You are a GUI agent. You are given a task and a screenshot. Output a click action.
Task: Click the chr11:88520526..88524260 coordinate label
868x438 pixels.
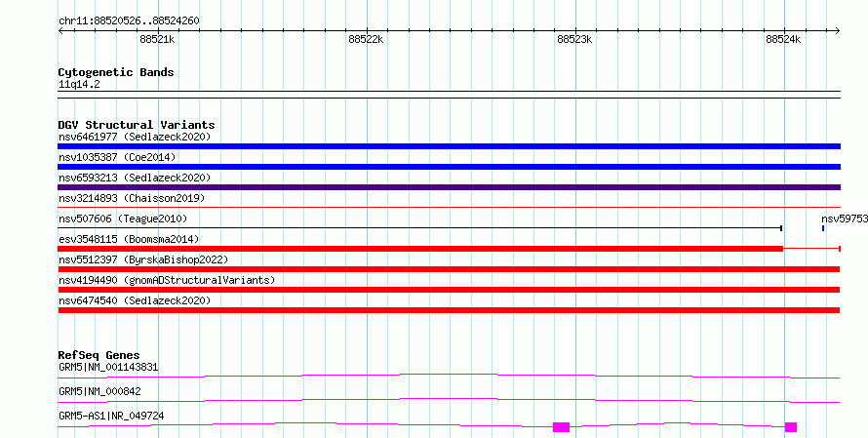point(129,21)
